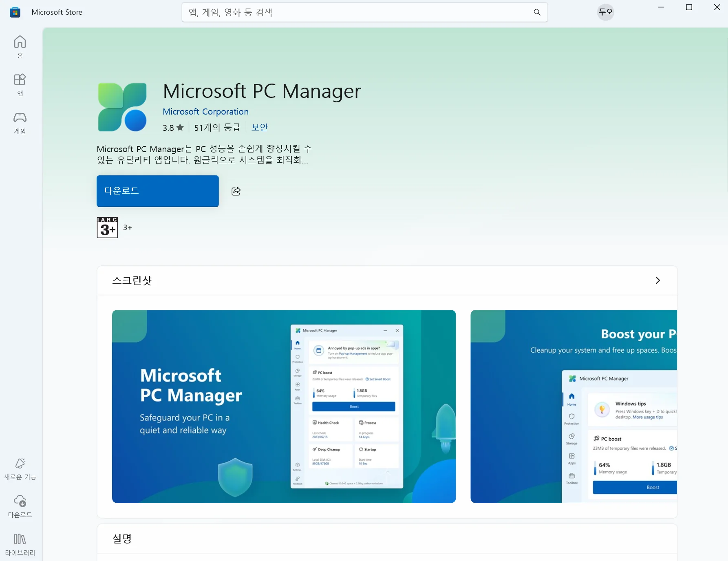
Task: Click the Microsoft Store logo icon
Action: [15, 12]
